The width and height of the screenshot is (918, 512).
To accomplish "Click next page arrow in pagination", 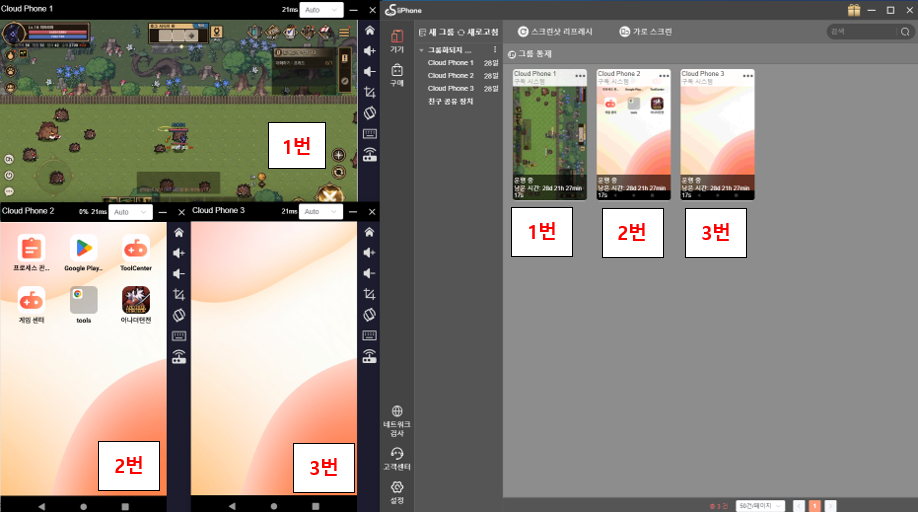I will click(x=830, y=506).
